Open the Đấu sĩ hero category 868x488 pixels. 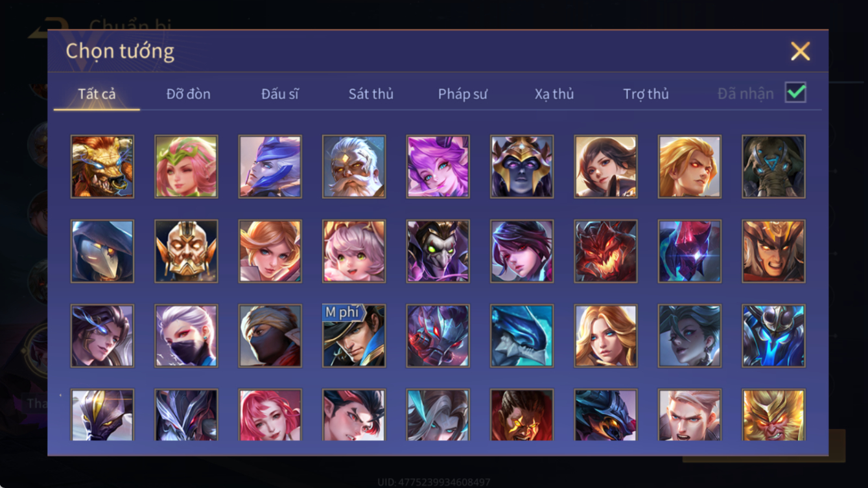click(280, 94)
